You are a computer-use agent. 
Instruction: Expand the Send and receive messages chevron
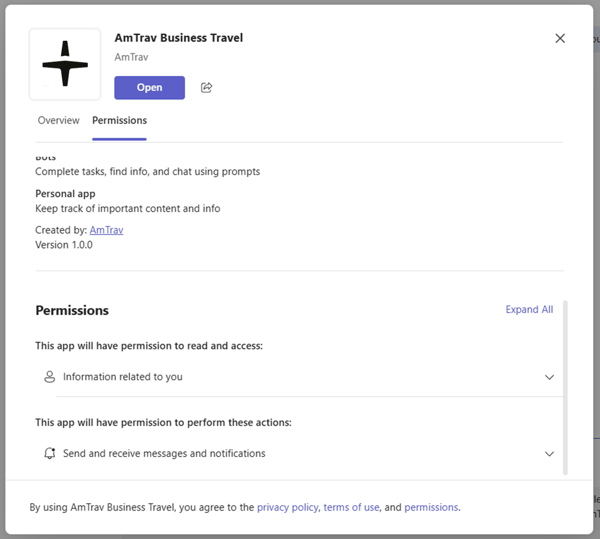coord(549,453)
